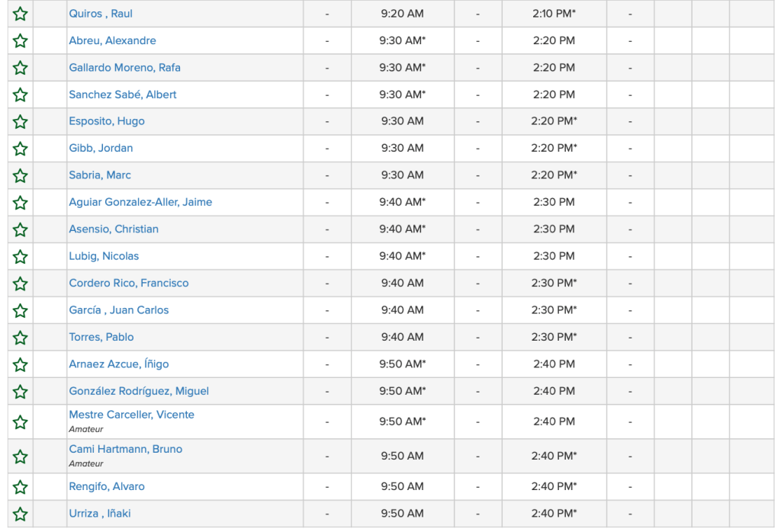This screenshot has width=781, height=532.
Task: Star the Abreu, Alexandre row
Action: tap(21, 40)
